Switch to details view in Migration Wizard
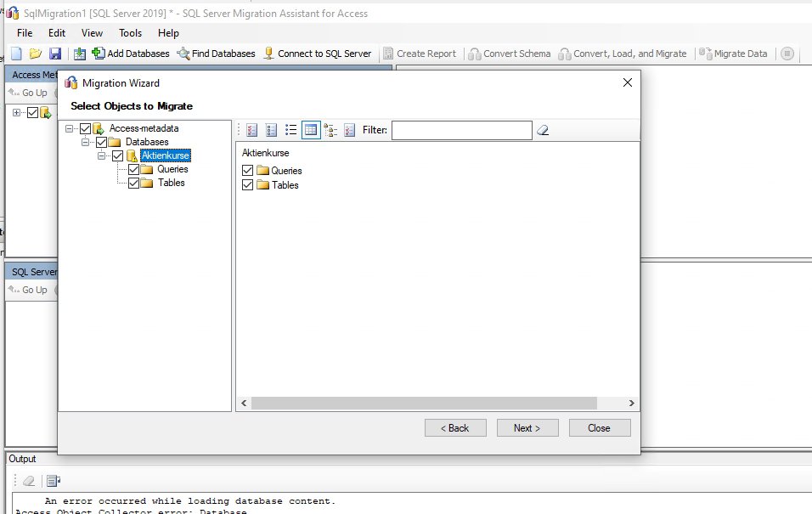This screenshot has height=514, width=812. tap(311, 129)
